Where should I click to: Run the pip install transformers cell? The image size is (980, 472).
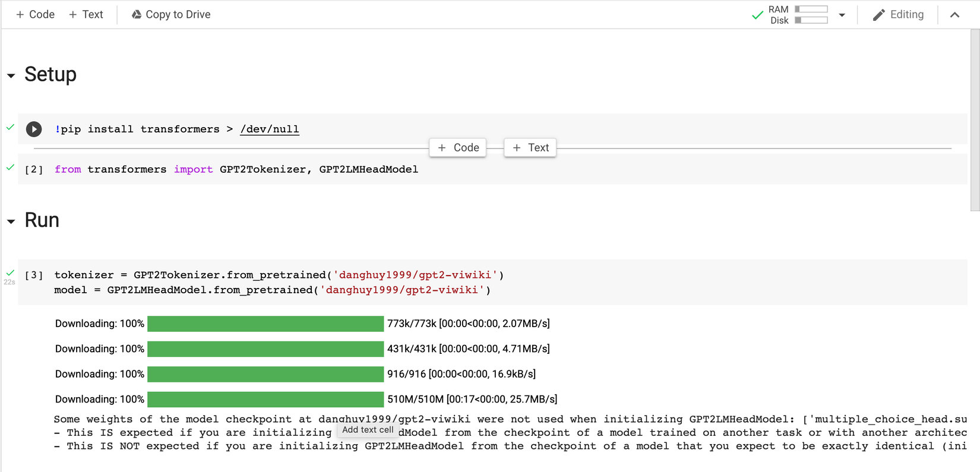point(34,129)
